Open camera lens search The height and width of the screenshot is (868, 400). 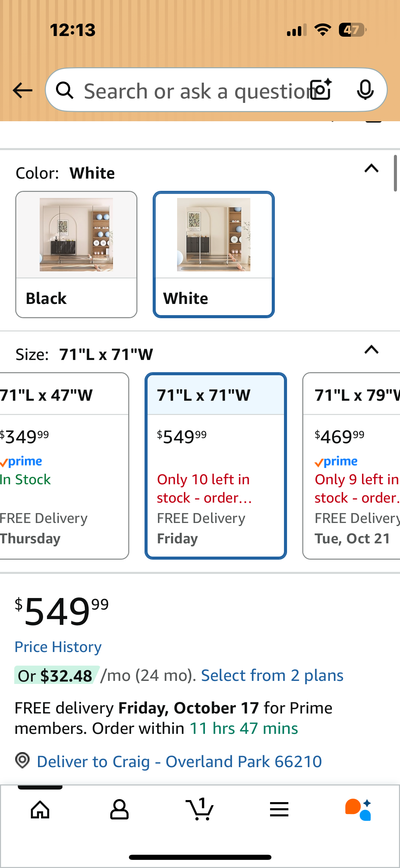click(x=321, y=90)
